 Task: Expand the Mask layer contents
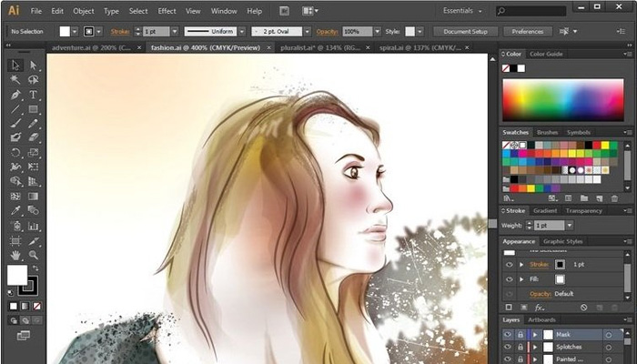(534, 335)
